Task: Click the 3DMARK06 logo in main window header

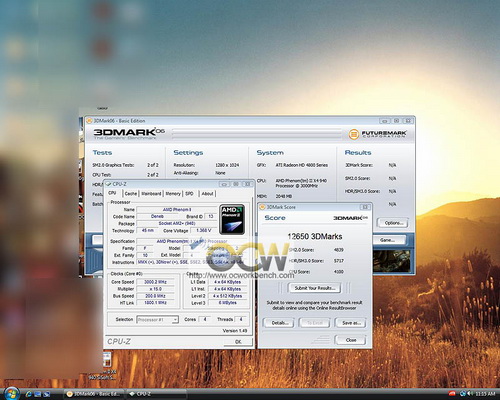Action: [129, 133]
